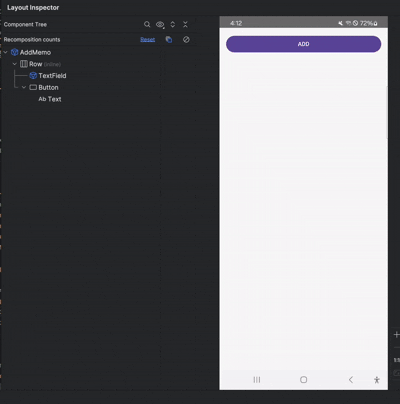Collapse the Button tree node
The width and height of the screenshot is (400, 404).
click(24, 87)
